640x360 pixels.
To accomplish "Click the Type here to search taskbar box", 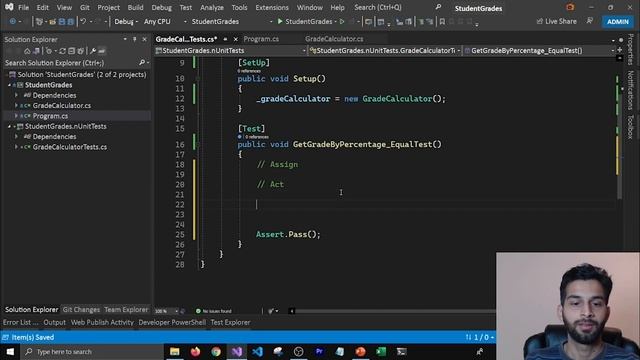I will pyautogui.click(x=92, y=351).
